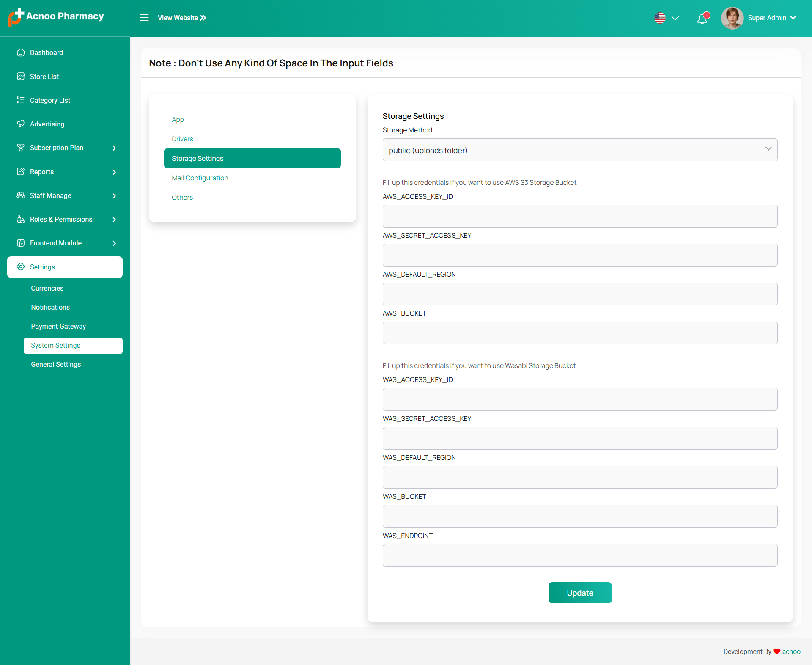This screenshot has height=665, width=812.
Task: Click the Settings gear icon in sidebar
Action: (21, 267)
